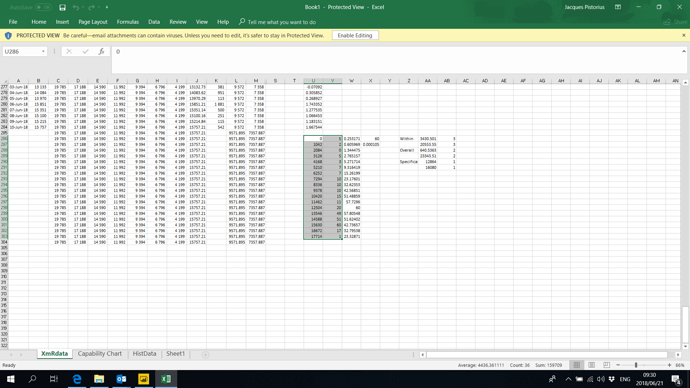Click the zoom slider handle
The image size is (690, 388).
coord(636,365)
